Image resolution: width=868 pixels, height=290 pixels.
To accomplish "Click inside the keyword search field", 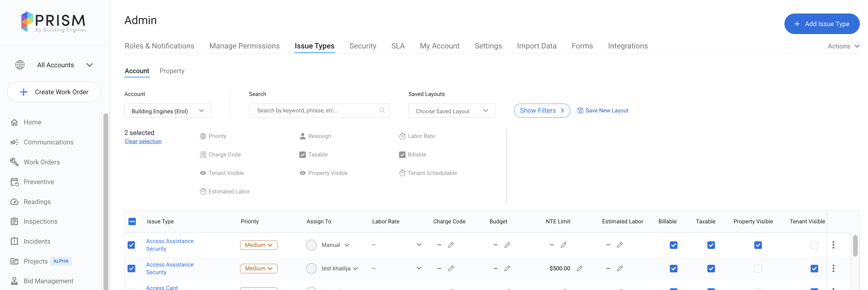I will click(313, 110).
